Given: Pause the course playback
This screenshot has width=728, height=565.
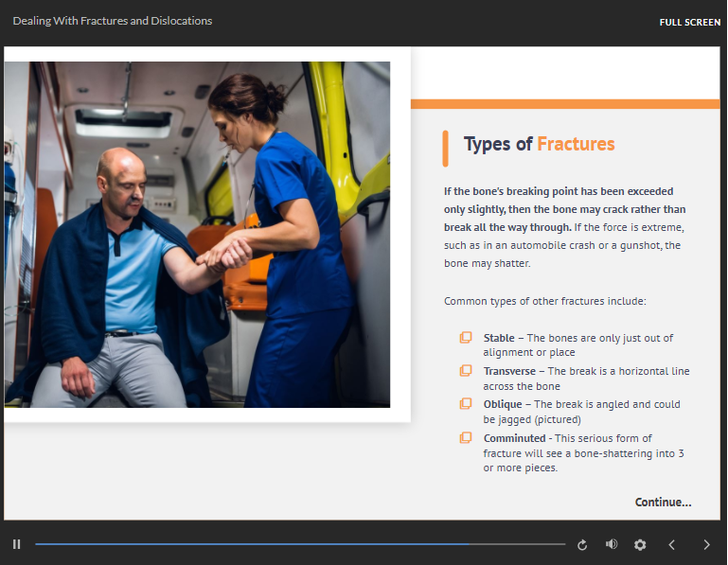Looking at the screenshot, I should (x=17, y=544).
